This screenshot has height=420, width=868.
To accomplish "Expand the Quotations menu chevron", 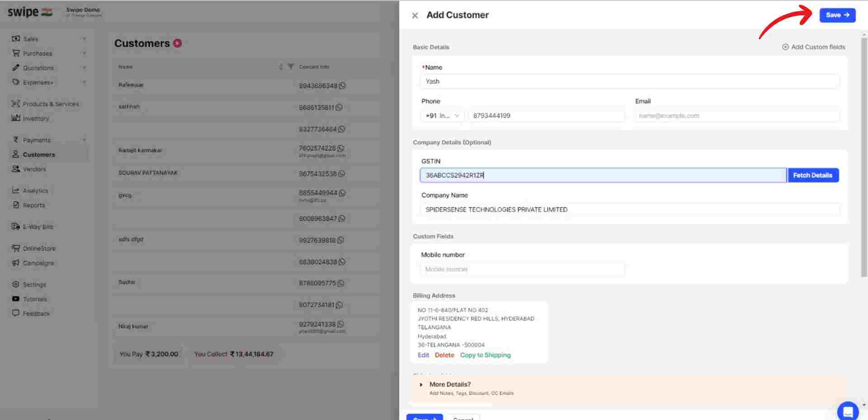I will [84, 68].
